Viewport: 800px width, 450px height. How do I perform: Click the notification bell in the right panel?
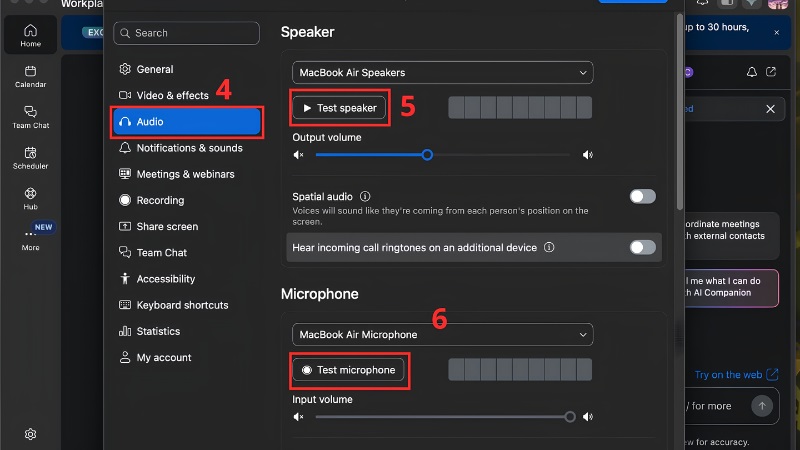752,72
